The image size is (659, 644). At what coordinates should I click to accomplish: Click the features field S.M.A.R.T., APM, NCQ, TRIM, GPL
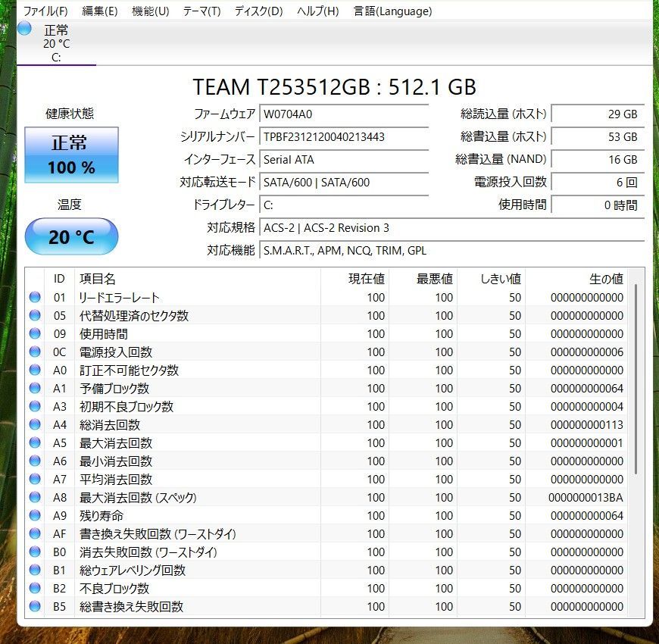tap(451, 251)
